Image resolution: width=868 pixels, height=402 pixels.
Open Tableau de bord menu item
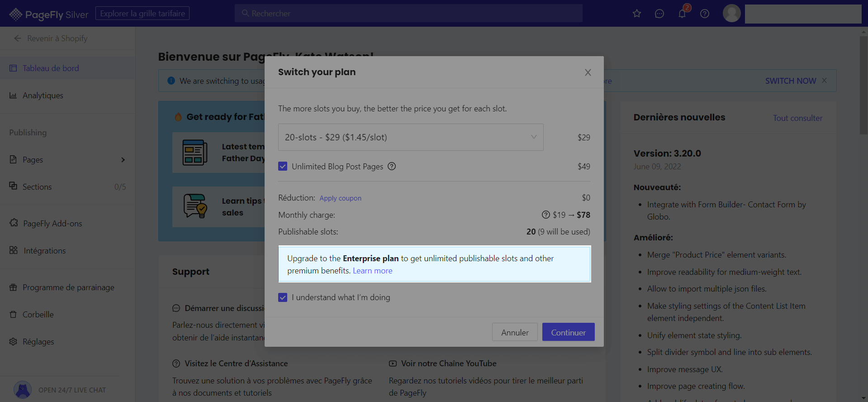pos(67,68)
